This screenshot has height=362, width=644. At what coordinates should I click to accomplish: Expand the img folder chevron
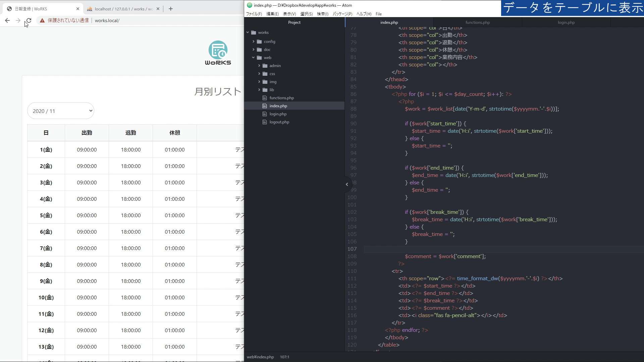point(259,82)
